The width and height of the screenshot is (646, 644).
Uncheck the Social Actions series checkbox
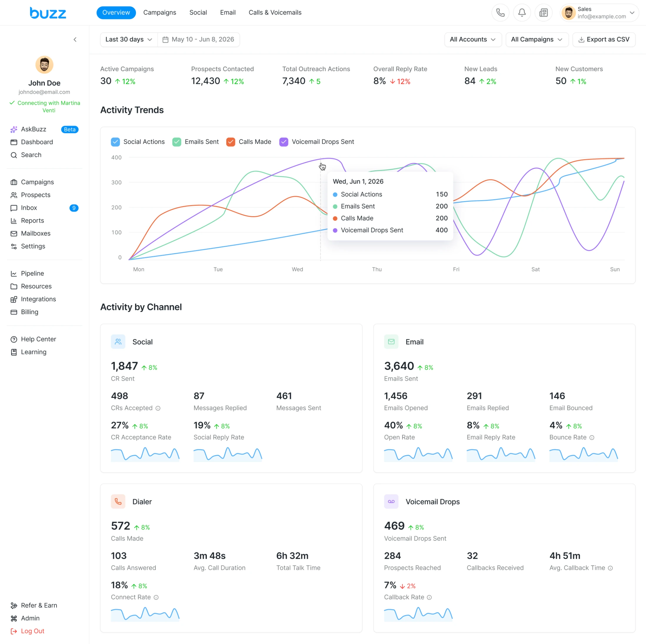115,142
